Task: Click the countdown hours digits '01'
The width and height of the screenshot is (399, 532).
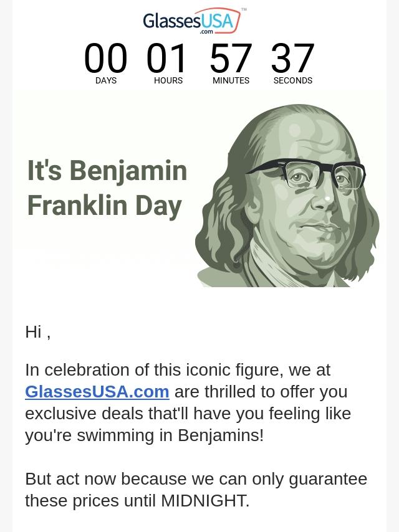Action: click(166, 58)
